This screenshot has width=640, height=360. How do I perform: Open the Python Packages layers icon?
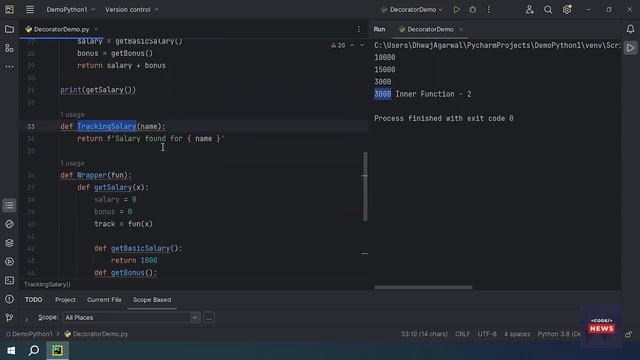coord(9,243)
